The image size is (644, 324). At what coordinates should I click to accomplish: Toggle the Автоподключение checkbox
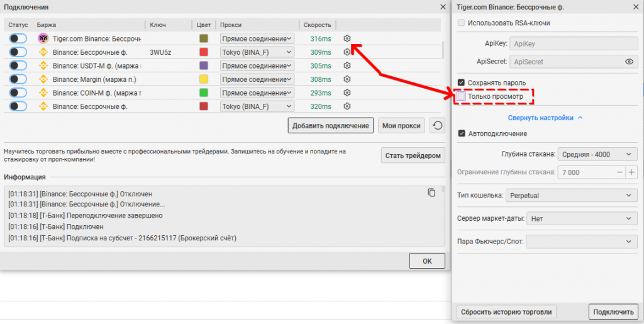pos(462,133)
